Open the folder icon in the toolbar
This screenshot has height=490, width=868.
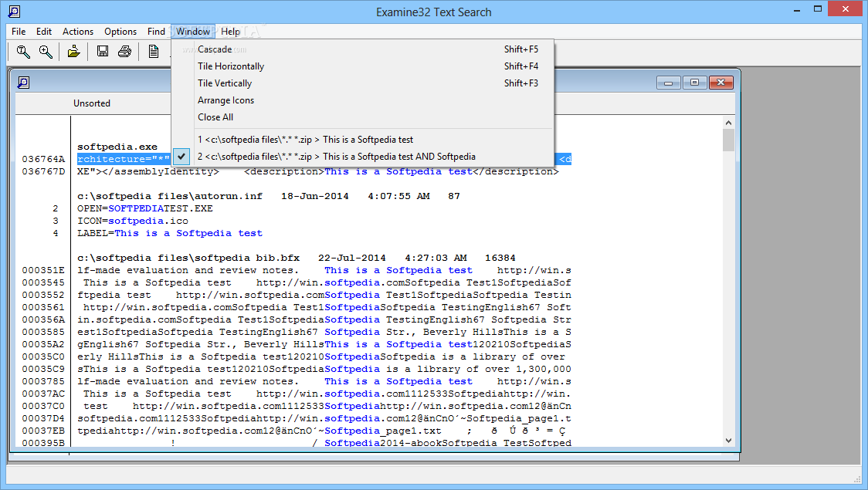pos(73,52)
